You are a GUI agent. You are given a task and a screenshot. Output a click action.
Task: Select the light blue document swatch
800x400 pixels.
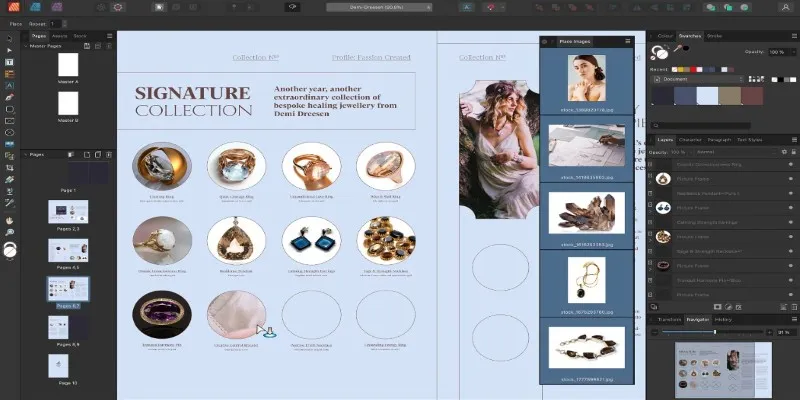click(707, 96)
